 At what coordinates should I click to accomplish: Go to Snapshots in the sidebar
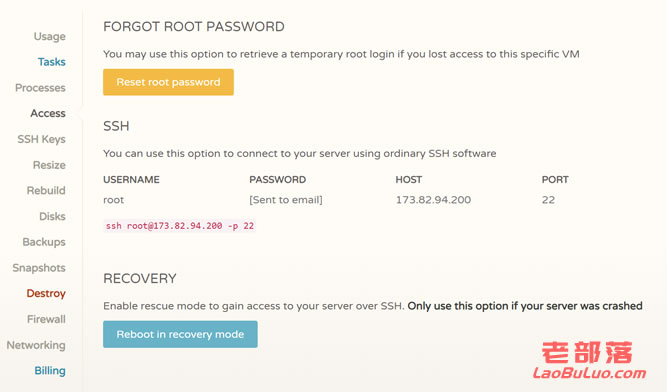39,268
